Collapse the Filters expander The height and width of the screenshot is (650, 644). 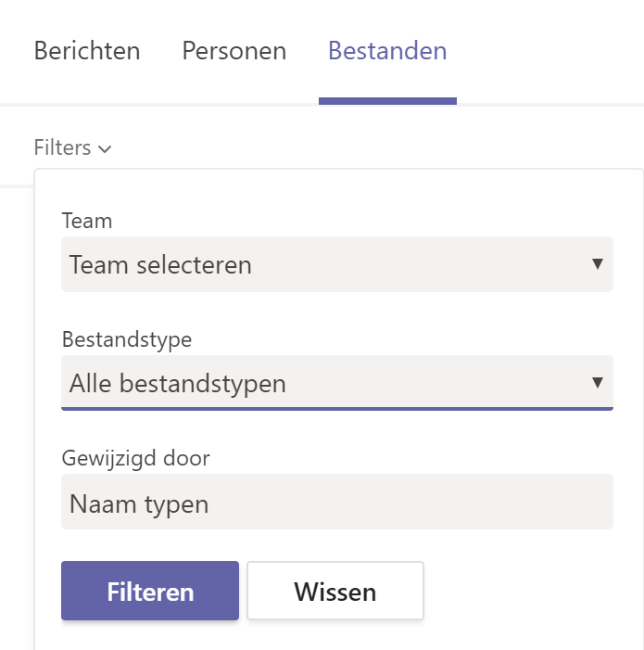[72, 148]
